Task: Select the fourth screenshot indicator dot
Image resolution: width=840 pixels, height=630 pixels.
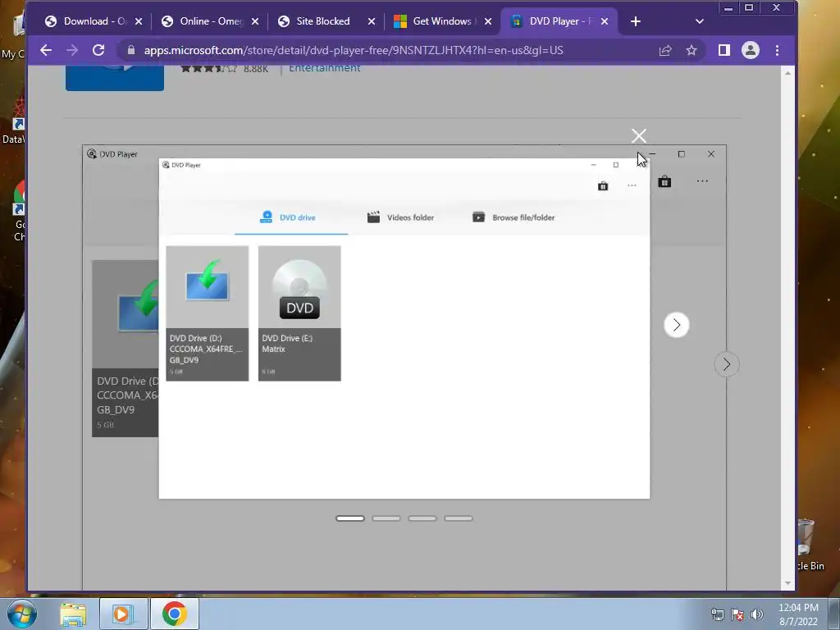Action: (459, 518)
